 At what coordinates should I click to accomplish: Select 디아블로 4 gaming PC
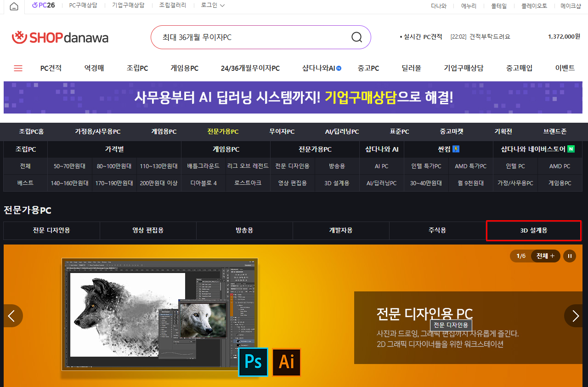pos(204,183)
